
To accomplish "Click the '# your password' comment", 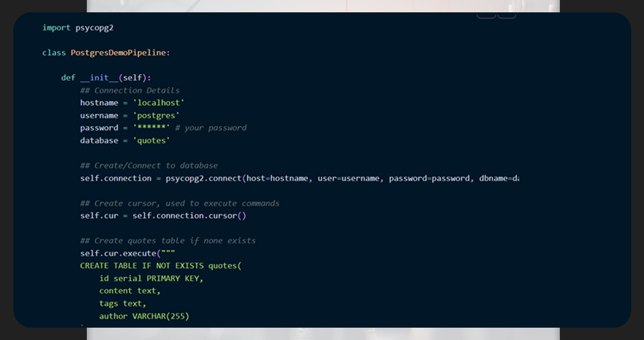I will [x=211, y=128].
